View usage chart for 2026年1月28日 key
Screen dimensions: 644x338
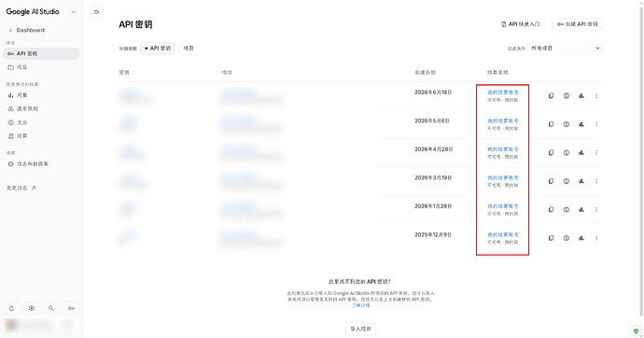point(581,209)
